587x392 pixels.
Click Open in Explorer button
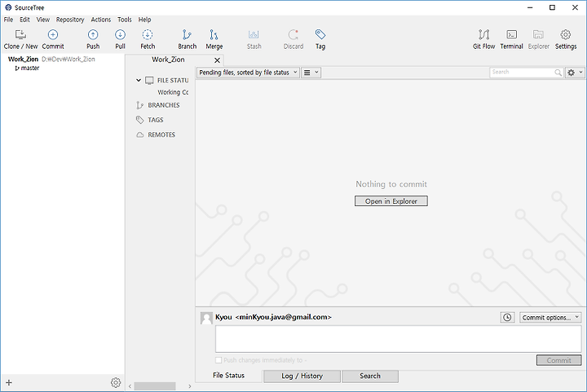tap(391, 200)
